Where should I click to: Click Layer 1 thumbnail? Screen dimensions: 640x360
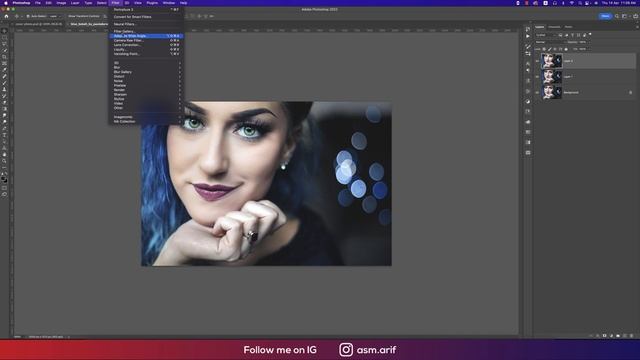coord(552,77)
